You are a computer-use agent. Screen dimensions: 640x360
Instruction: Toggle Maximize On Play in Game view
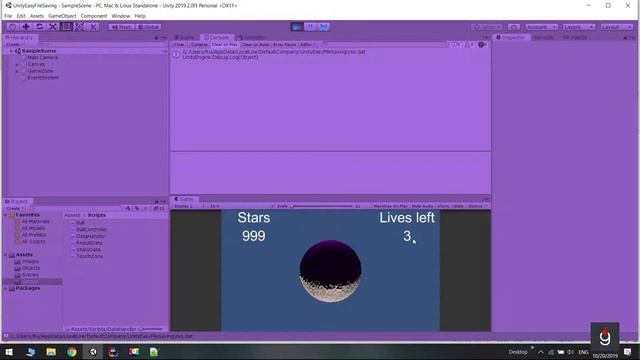pos(390,207)
